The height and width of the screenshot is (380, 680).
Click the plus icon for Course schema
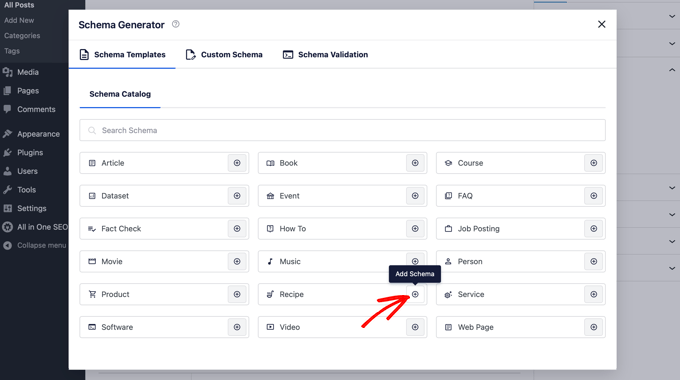click(594, 163)
